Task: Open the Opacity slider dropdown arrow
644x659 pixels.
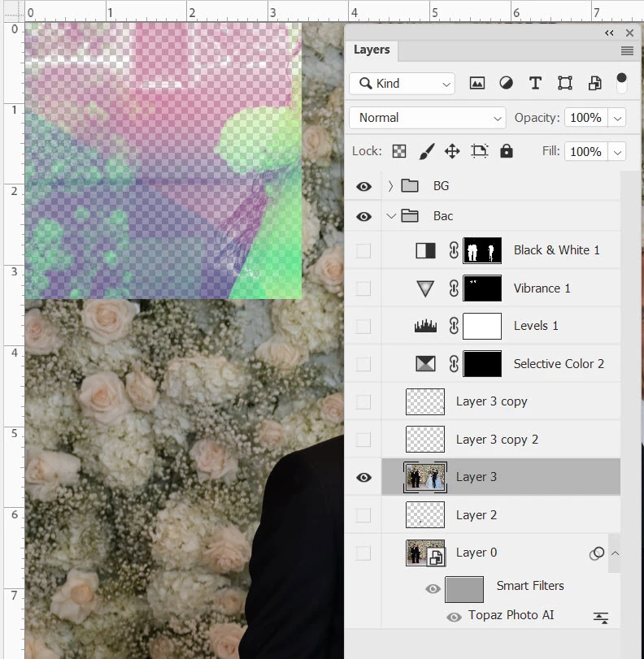Action: click(x=617, y=118)
